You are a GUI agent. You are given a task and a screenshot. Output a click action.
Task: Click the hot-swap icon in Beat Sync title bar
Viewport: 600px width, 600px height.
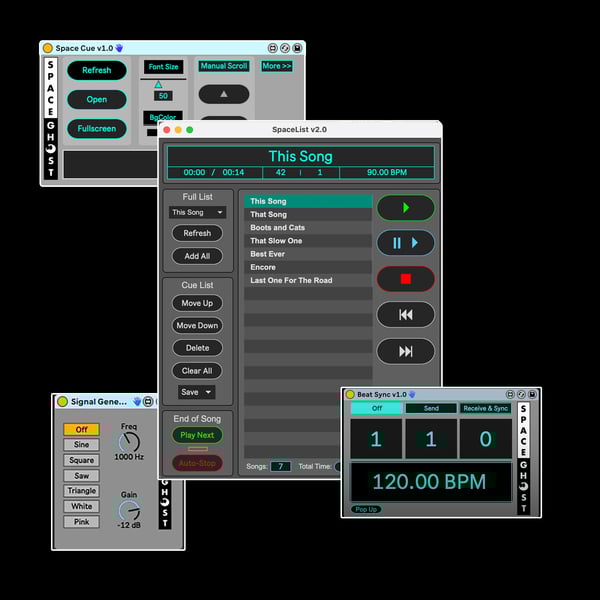tap(521, 394)
